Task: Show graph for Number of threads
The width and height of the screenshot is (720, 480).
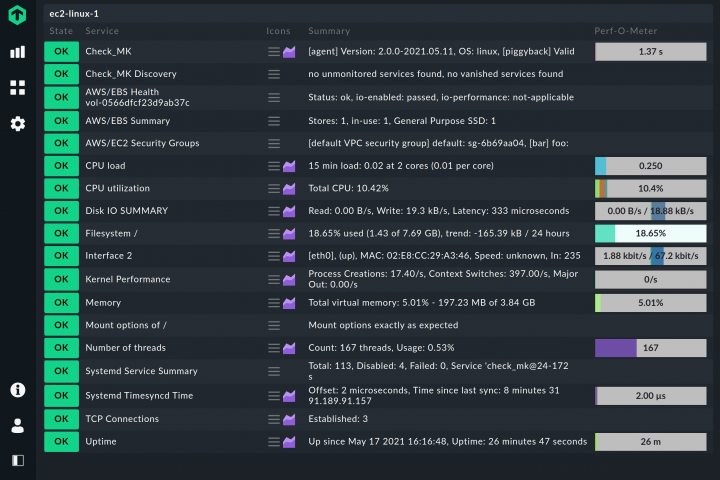Action: coord(289,348)
